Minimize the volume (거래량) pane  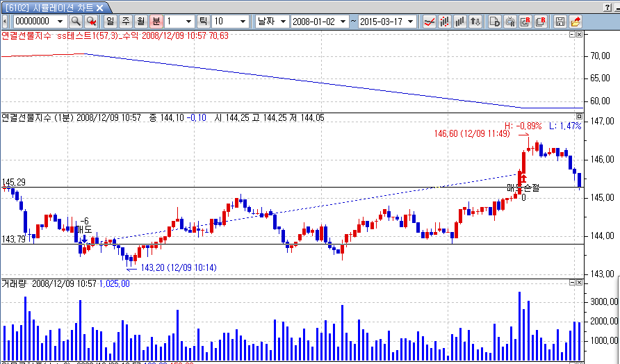pyautogui.click(x=572, y=282)
